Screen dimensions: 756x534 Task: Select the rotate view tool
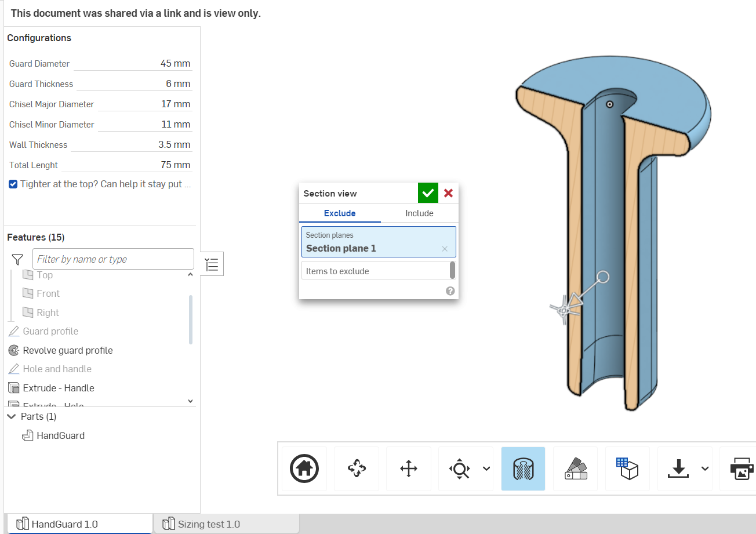click(x=357, y=468)
